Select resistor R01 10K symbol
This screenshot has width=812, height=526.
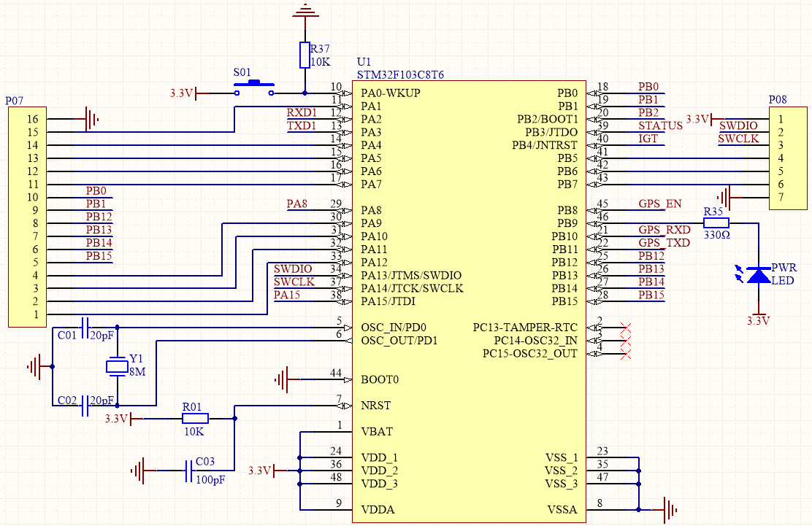[x=195, y=419]
